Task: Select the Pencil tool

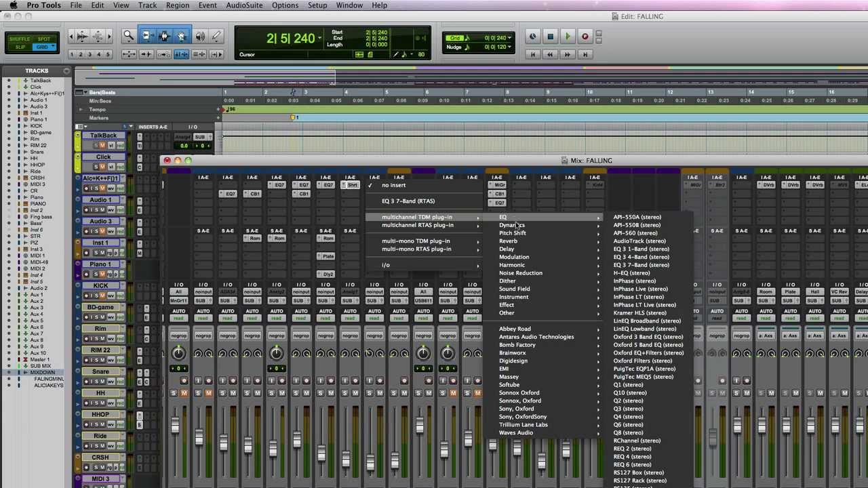Action: point(216,36)
